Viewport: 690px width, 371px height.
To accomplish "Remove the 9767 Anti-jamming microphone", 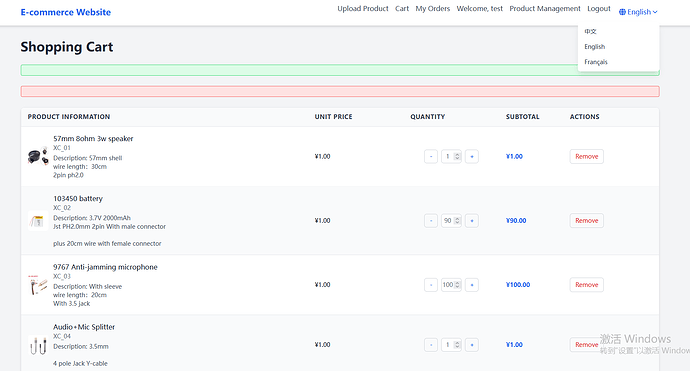I will coord(587,285).
